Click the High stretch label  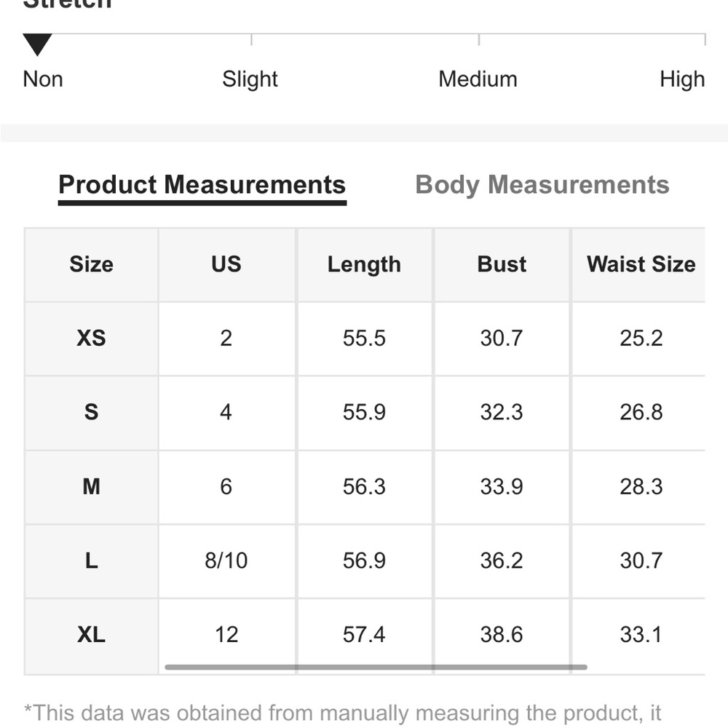click(x=682, y=79)
